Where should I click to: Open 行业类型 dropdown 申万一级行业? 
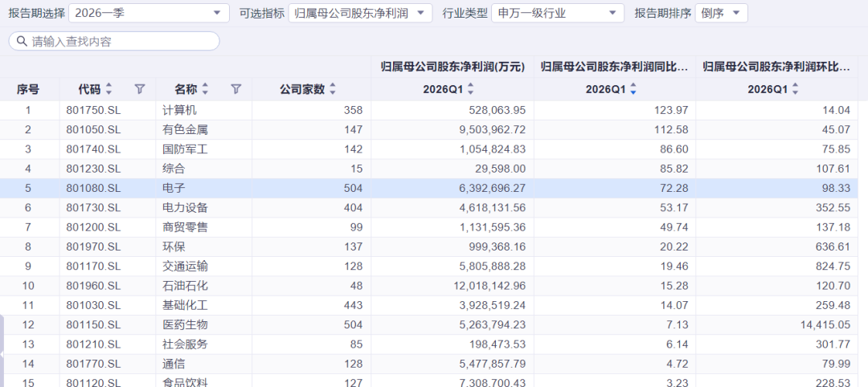558,14
